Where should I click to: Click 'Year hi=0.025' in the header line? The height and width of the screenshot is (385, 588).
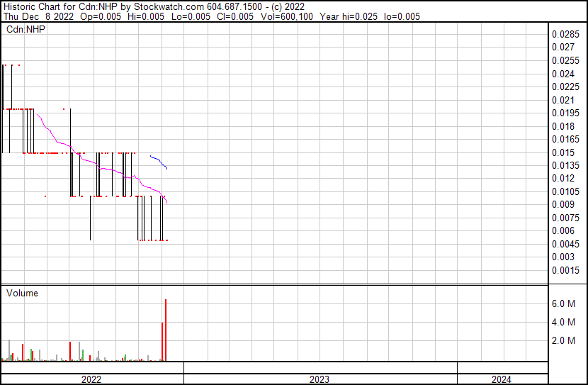pos(349,16)
